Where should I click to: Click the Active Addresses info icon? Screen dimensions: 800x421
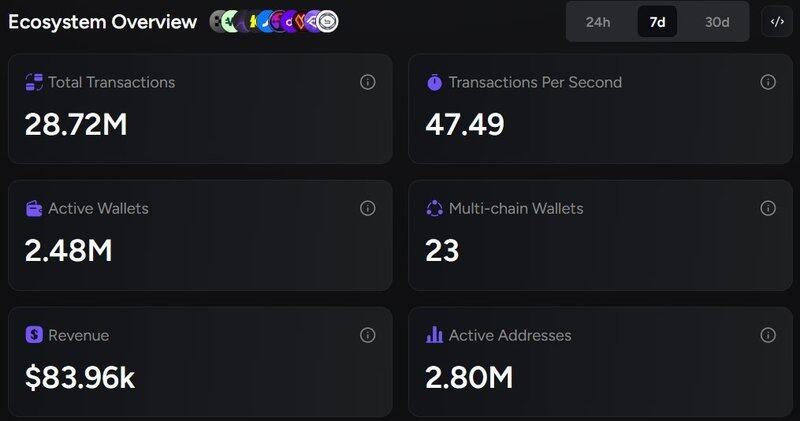tap(768, 335)
